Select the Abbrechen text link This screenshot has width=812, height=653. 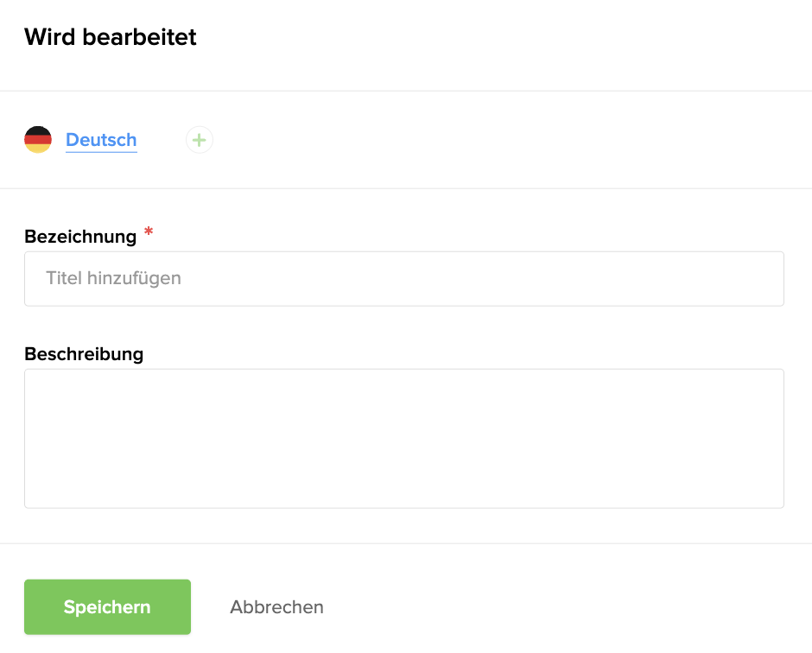pyautogui.click(x=276, y=607)
